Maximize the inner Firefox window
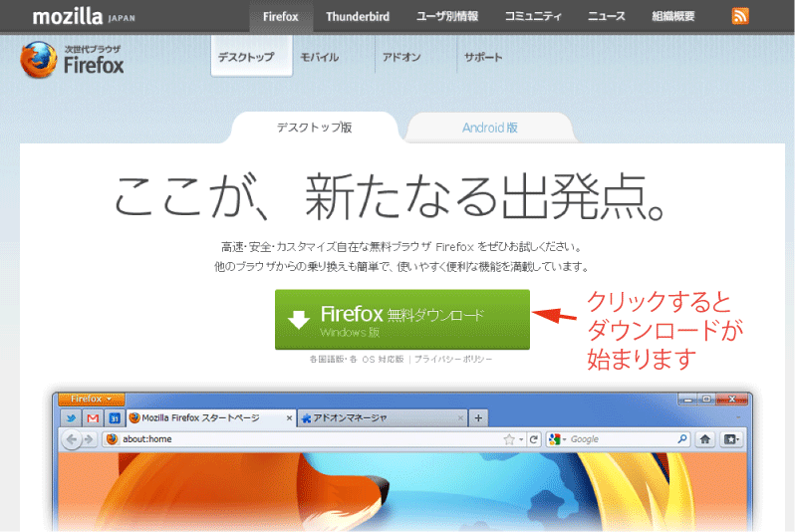The image size is (795, 532). (706, 399)
